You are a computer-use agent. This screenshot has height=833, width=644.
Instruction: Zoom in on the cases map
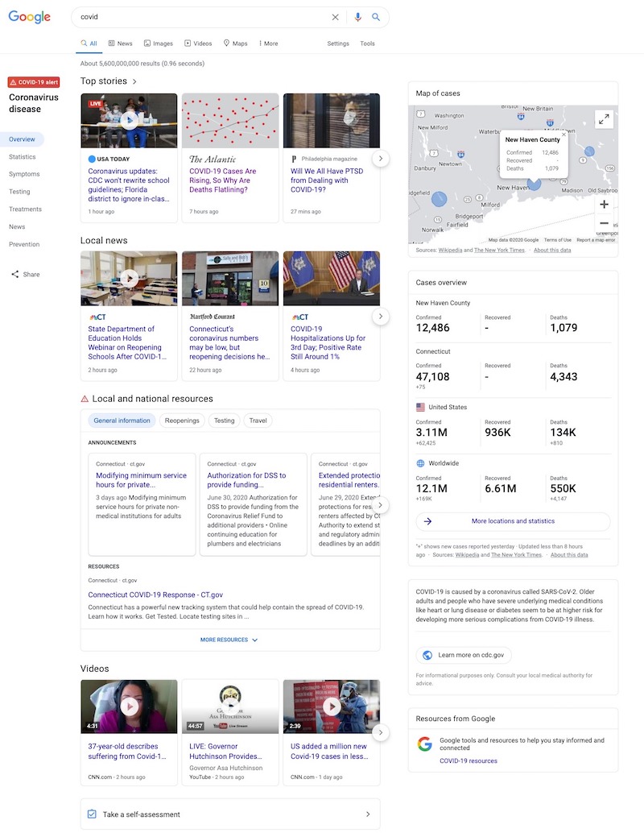[604, 204]
